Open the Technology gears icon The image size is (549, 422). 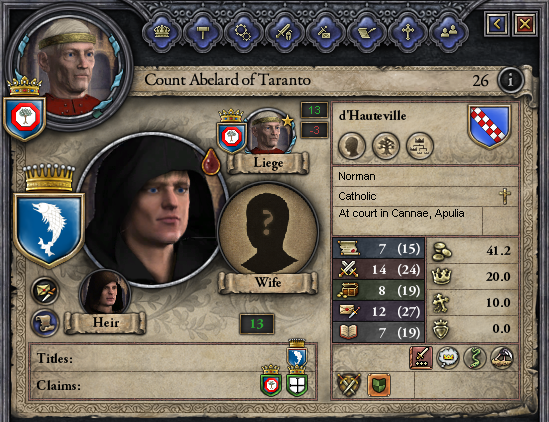click(x=243, y=32)
